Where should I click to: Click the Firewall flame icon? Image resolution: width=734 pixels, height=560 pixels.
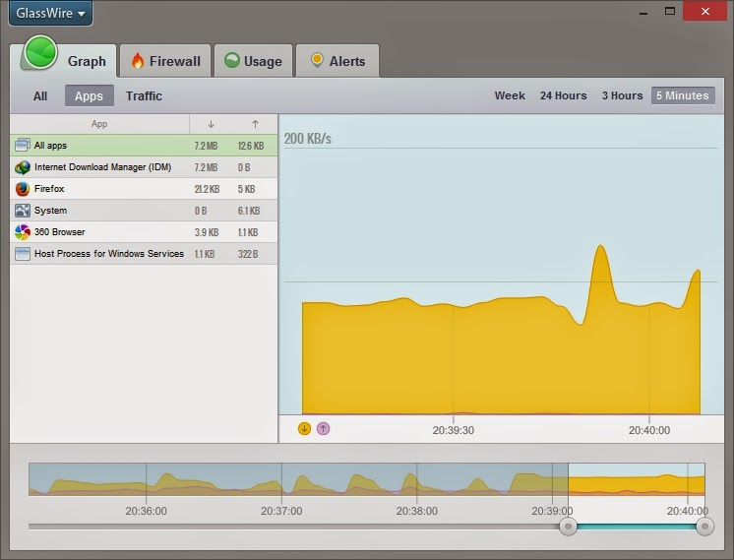pos(138,60)
